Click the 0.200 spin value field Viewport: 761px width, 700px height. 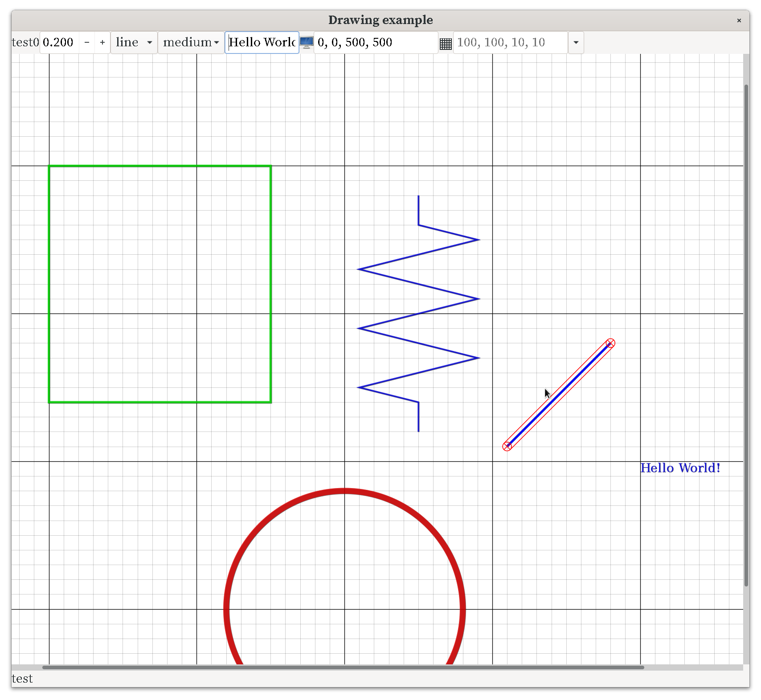pos(60,42)
